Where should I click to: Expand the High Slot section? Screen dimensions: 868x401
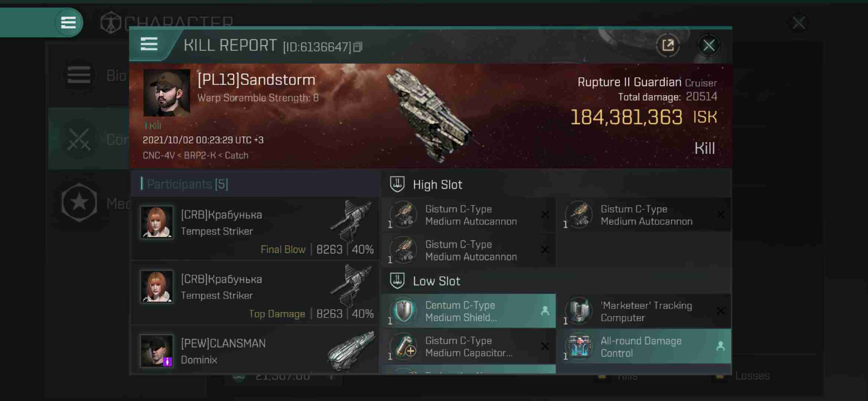pos(437,185)
